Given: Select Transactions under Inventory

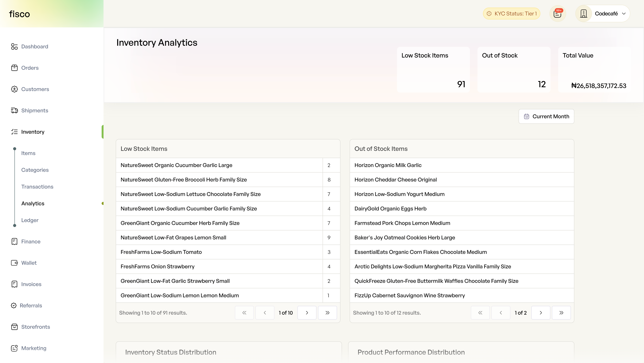Looking at the screenshot, I should pos(37,187).
